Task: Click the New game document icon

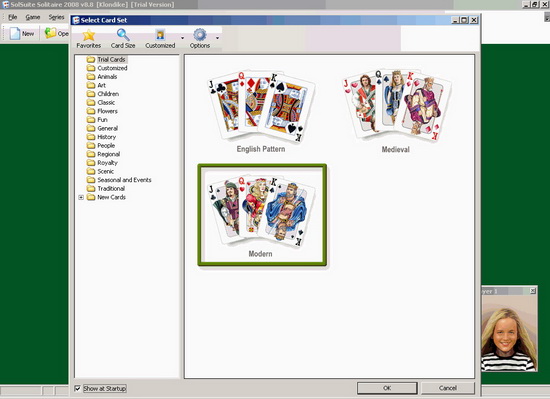Action: click(15, 33)
